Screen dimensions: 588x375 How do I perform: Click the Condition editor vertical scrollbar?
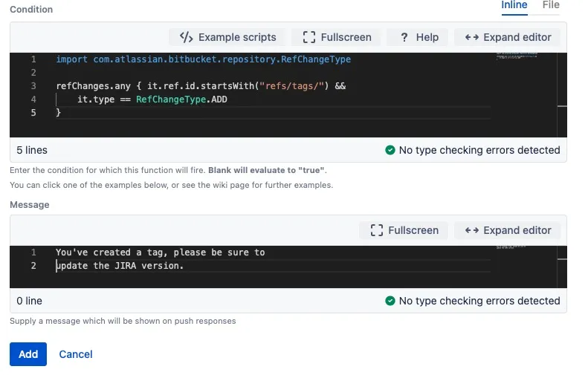point(562,95)
